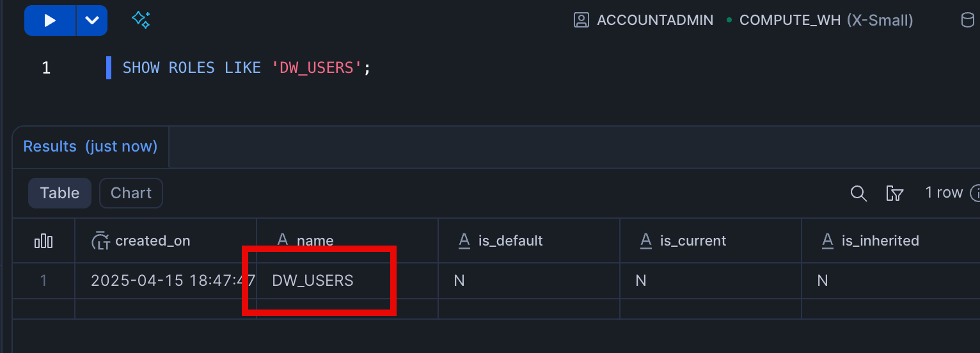980x353 pixels.
Task: Switch to Table view
Action: pyautogui.click(x=59, y=193)
